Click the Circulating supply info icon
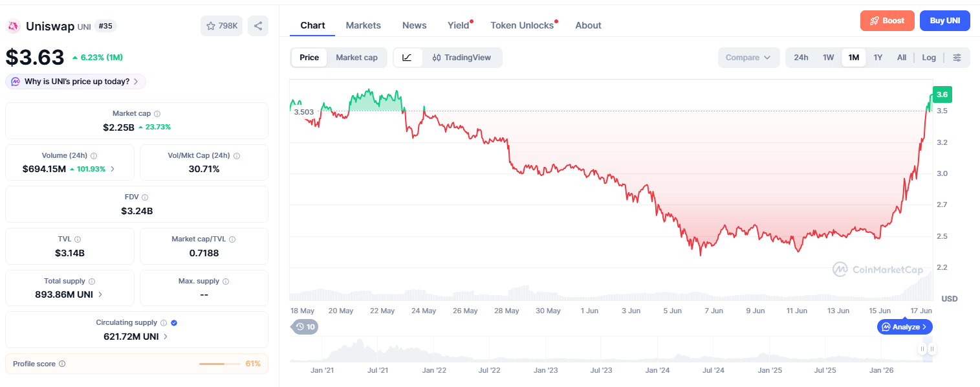Viewport: 980px width, 387px height. (164, 323)
